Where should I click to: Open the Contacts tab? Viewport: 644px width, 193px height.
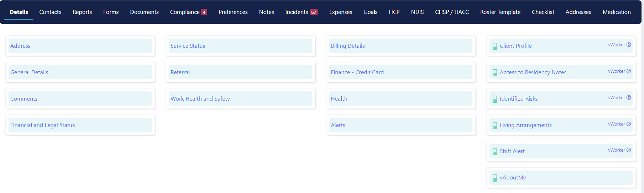[x=50, y=12]
